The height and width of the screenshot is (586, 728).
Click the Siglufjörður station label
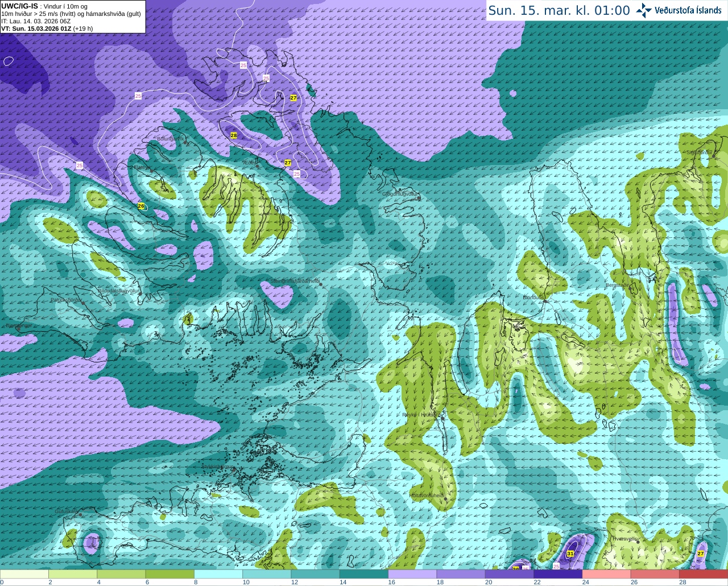coord(699,152)
